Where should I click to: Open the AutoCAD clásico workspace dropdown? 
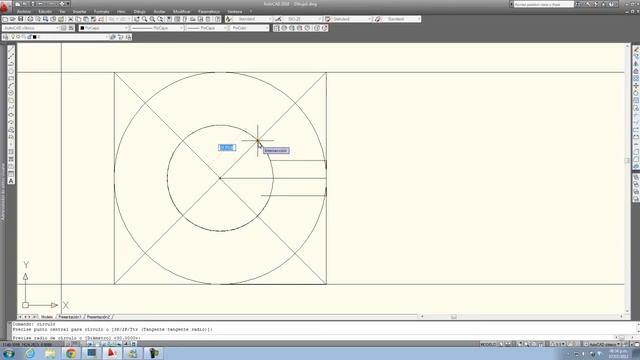click(31, 28)
